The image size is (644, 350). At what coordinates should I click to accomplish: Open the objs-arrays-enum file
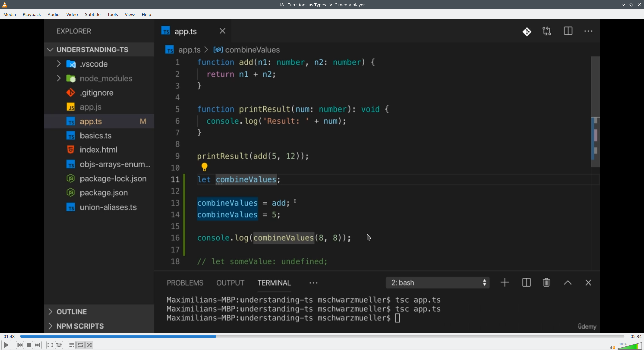(99, 164)
